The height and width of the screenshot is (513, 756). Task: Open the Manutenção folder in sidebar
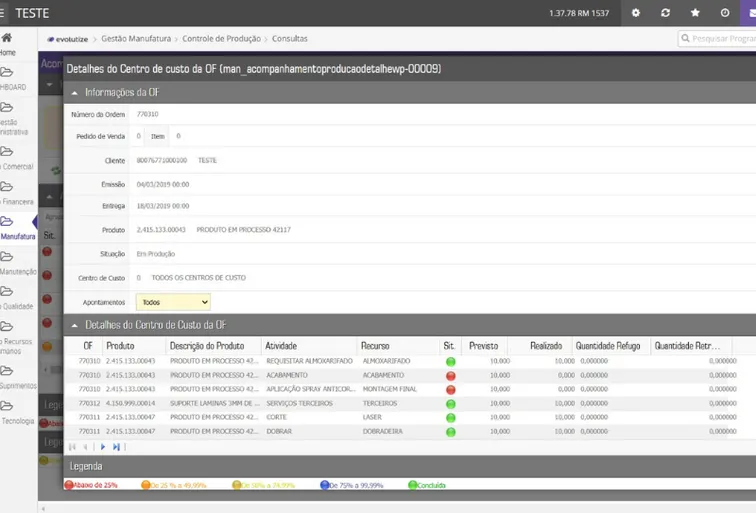pos(17,264)
